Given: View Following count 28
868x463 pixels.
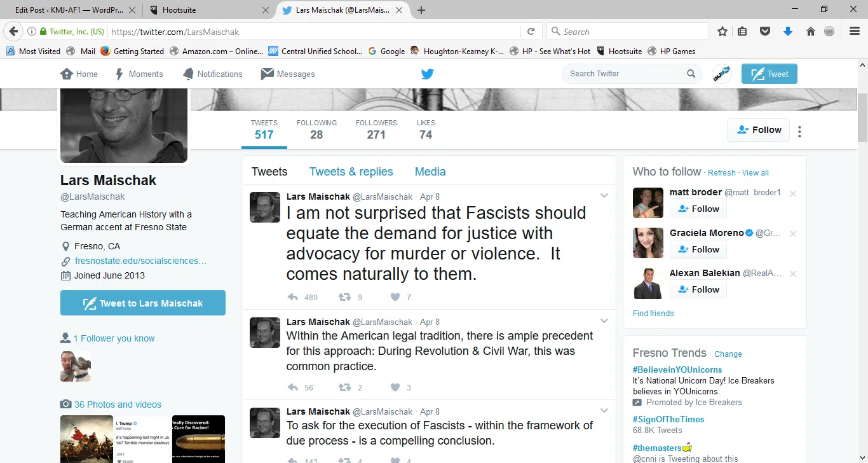Looking at the screenshot, I should click(316, 129).
